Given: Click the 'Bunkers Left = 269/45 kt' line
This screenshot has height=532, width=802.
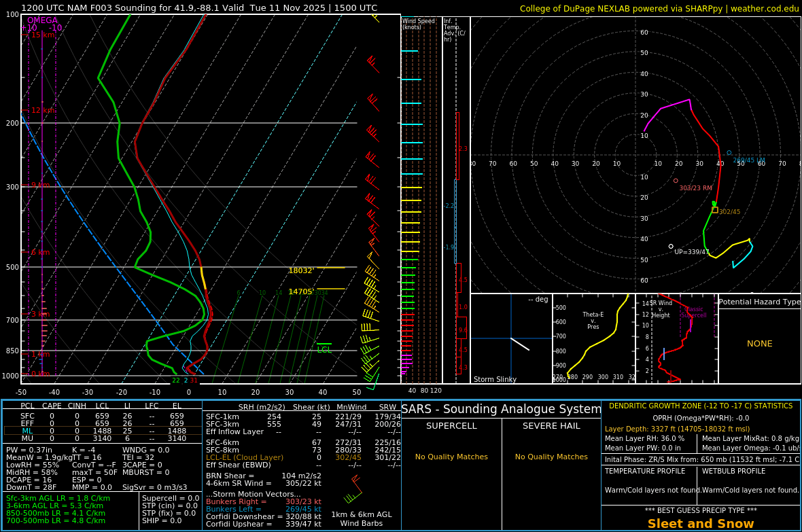Looking at the screenshot, I should click(264, 509).
